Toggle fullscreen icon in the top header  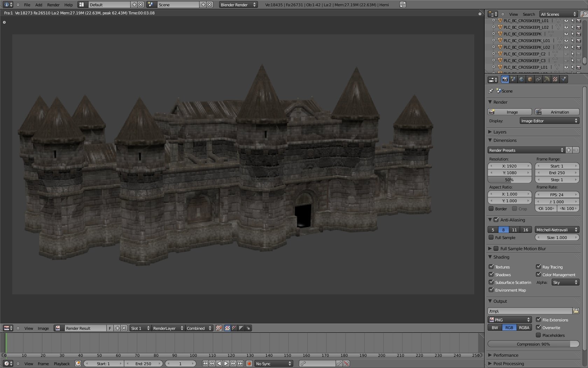click(403, 5)
